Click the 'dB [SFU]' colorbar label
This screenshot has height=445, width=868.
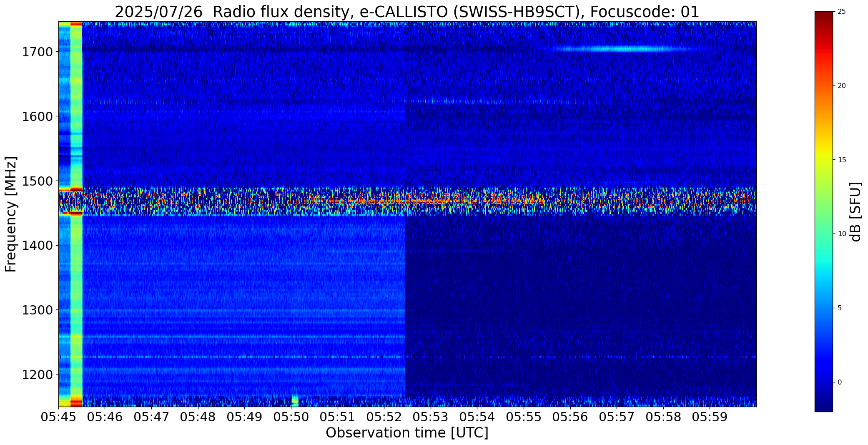tap(855, 212)
